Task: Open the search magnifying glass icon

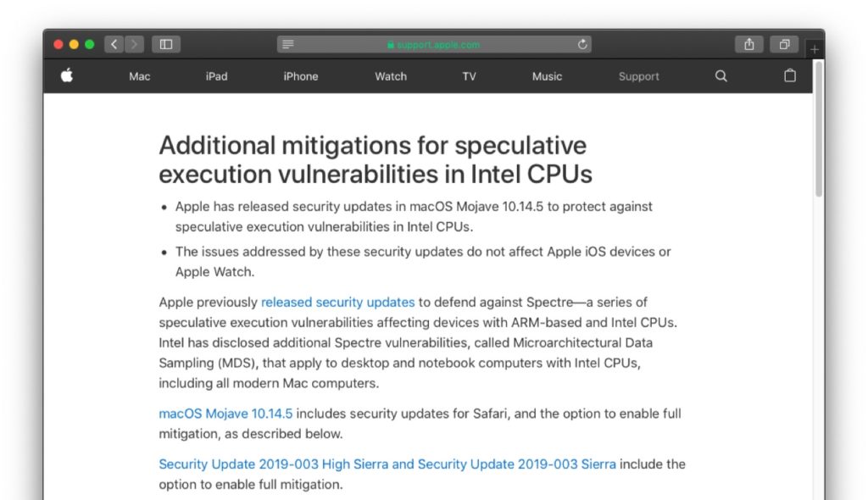Action: 720,76
